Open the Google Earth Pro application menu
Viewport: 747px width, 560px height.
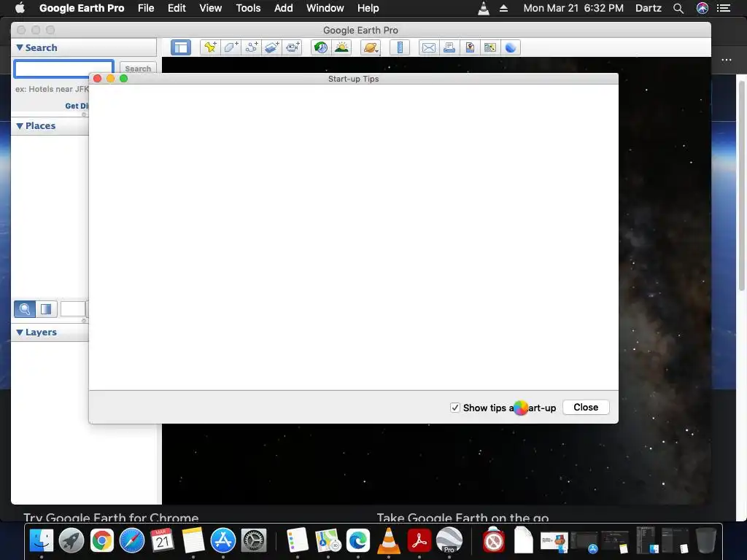pos(82,8)
